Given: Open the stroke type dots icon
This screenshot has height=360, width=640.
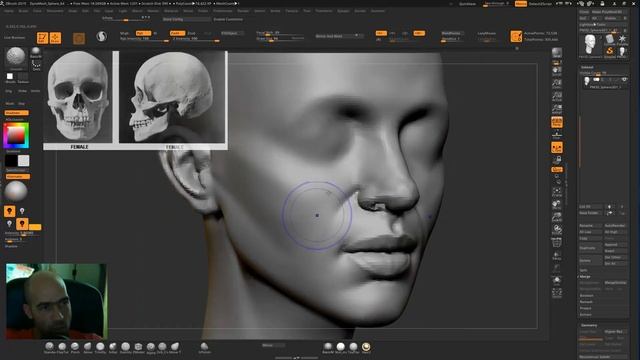Looking at the screenshot, I should (x=36, y=64).
